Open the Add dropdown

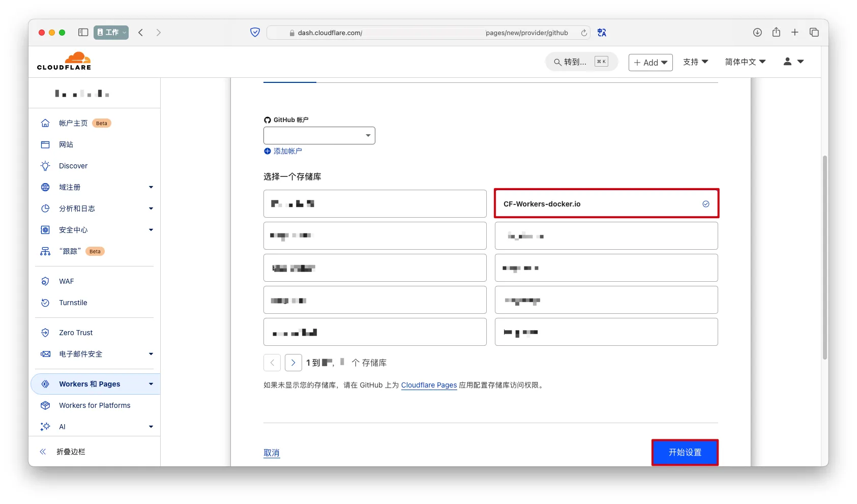[x=651, y=63]
